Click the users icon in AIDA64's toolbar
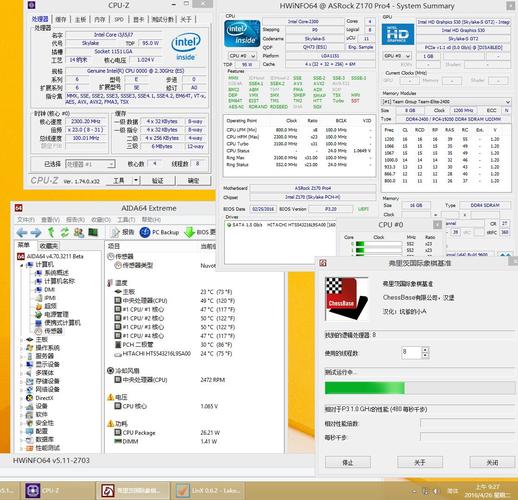518x500 pixels. pyautogui.click(x=79, y=232)
